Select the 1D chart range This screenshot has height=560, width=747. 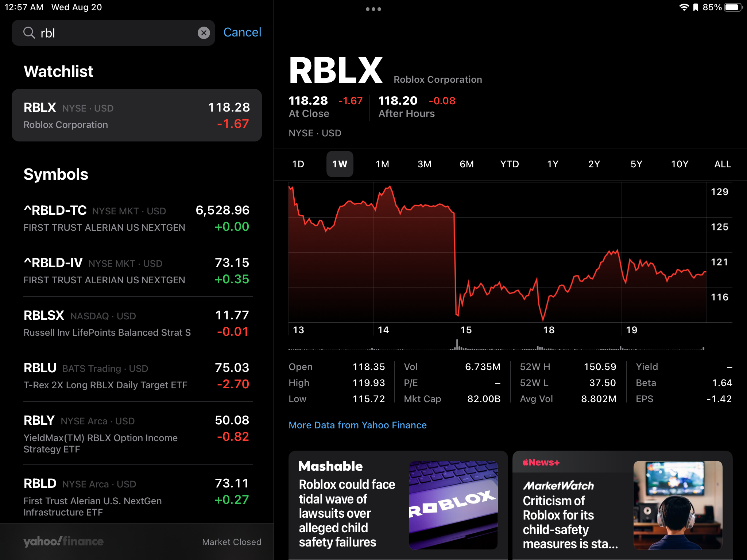click(298, 164)
